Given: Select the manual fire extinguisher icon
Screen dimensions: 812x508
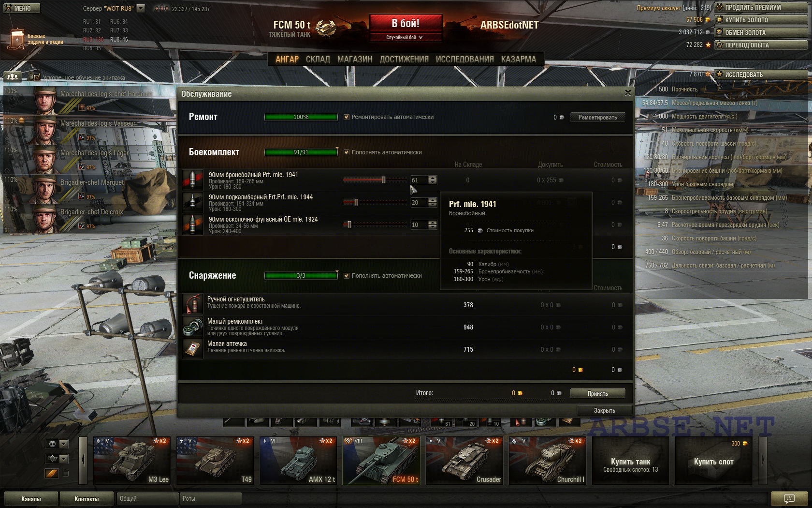Looking at the screenshot, I should (192, 304).
